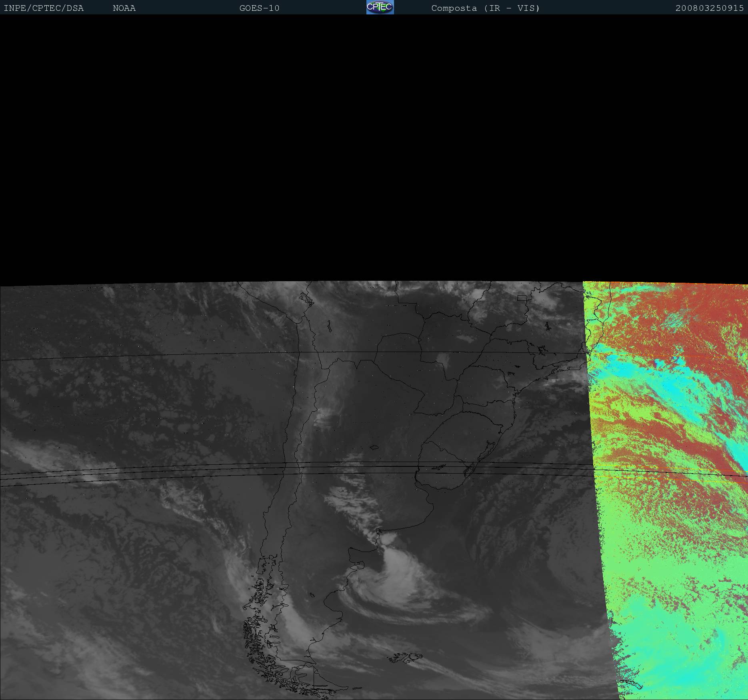Click the Composta (IR - VIS) title

coord(485,8)
